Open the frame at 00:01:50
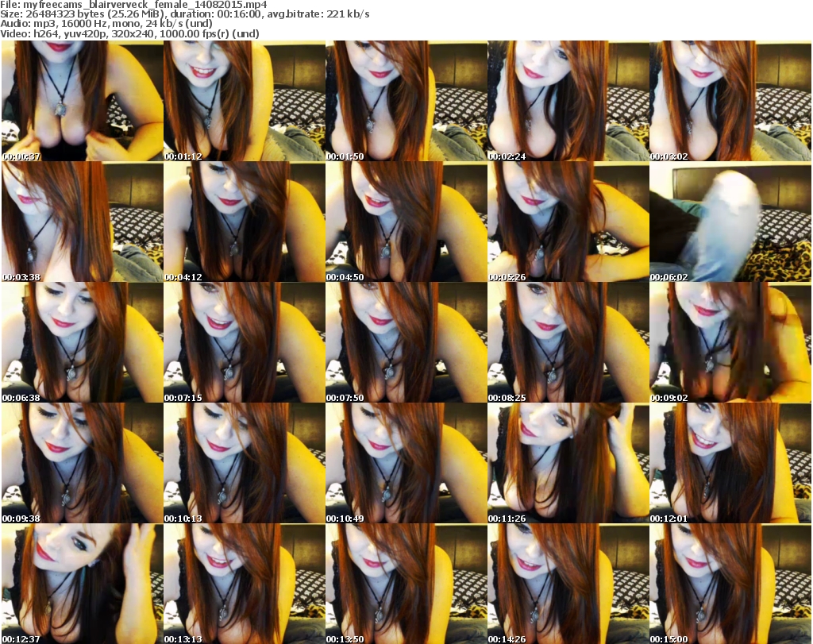This screenshot has width=813, height=644. click(x=406, y=101)
